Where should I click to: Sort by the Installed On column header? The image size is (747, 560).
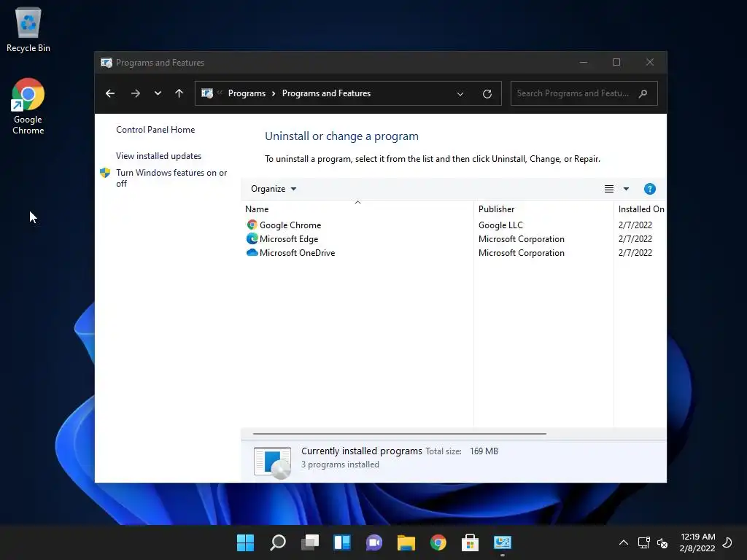(640, 209)
